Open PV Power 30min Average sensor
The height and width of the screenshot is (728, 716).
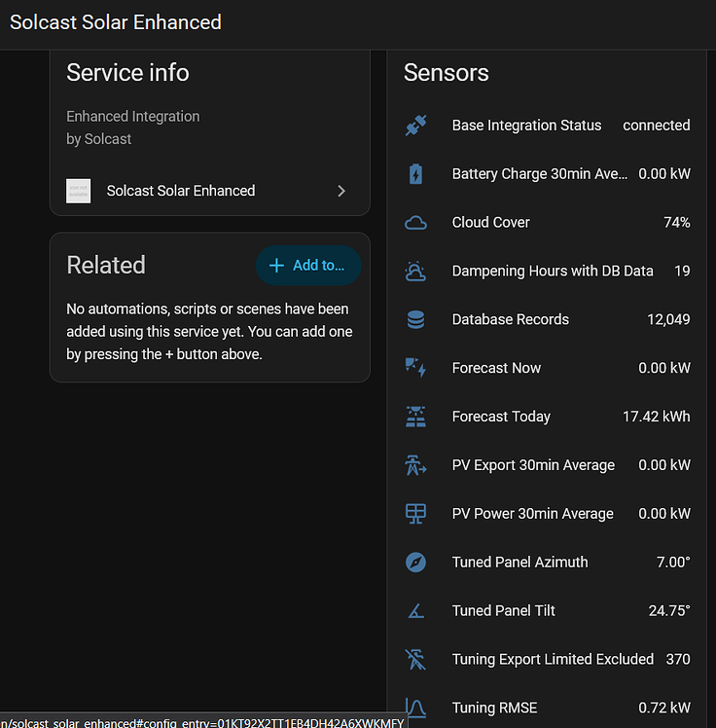547,514
